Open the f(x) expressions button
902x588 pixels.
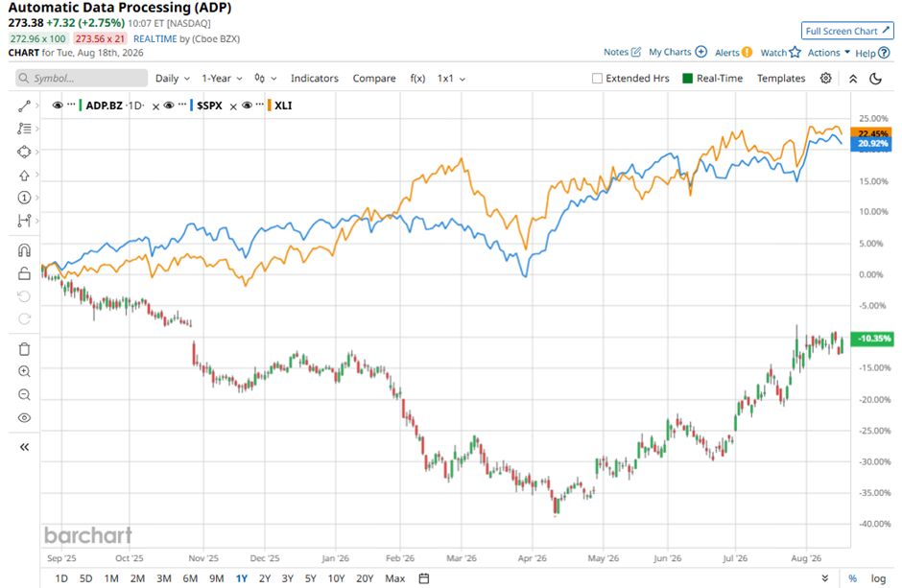pos(417,78)
